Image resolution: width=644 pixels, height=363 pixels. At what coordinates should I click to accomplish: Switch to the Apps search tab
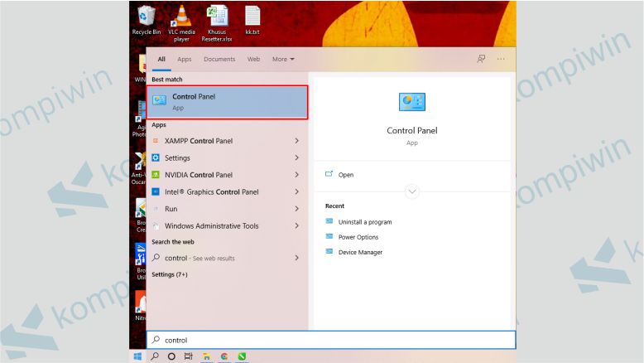[185, 59]
